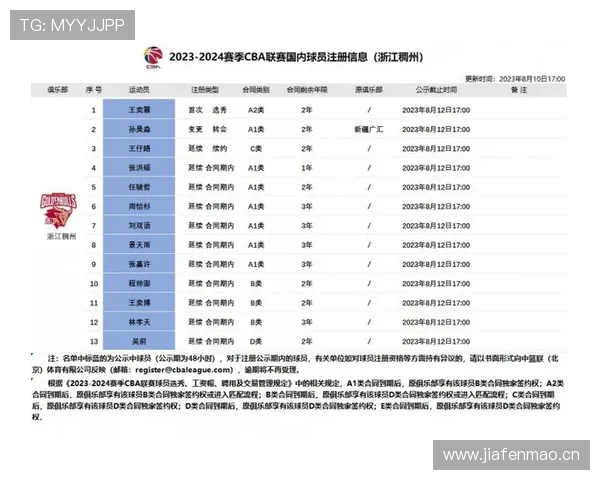Click the '备注' column header
The width and height of the screenshot is (600, 480).
click(519, 90)
